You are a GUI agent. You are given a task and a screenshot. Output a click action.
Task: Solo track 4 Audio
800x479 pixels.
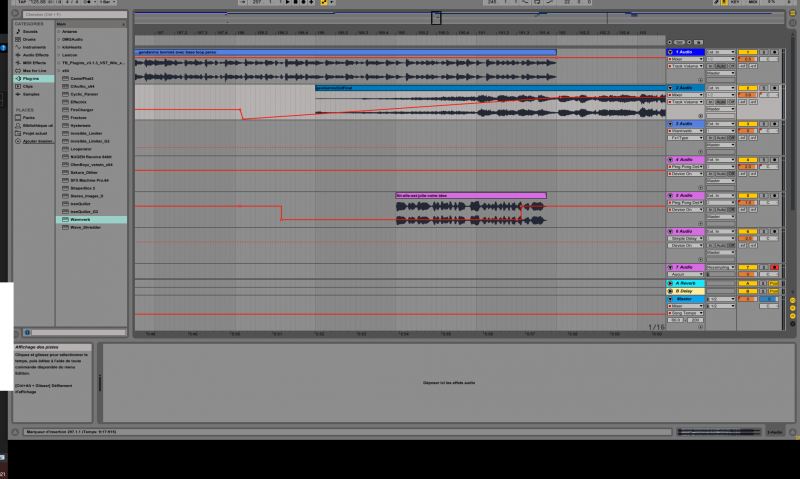[x=763, y=160]
